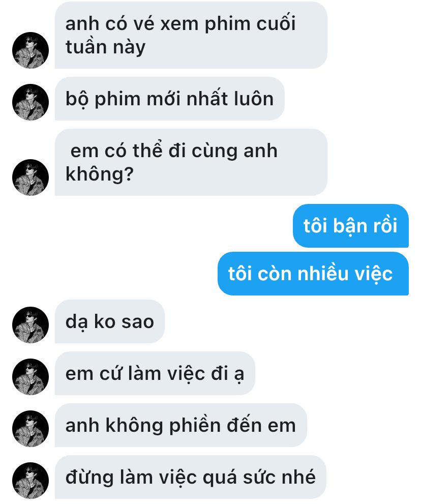Select message 'anh không phiền đến em'
Viewport: 421px width, 504px height.
181,425
